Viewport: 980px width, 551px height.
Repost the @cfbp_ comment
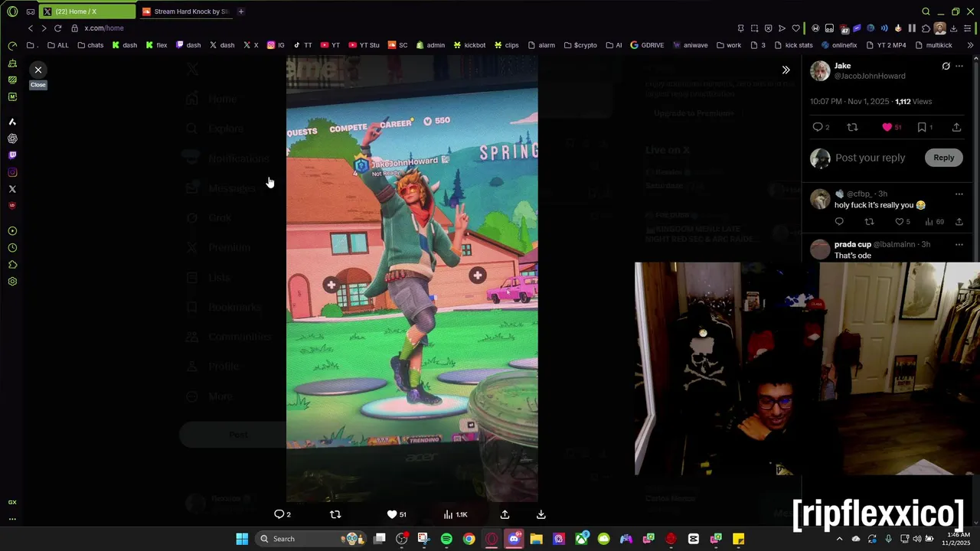pos(869,222)
